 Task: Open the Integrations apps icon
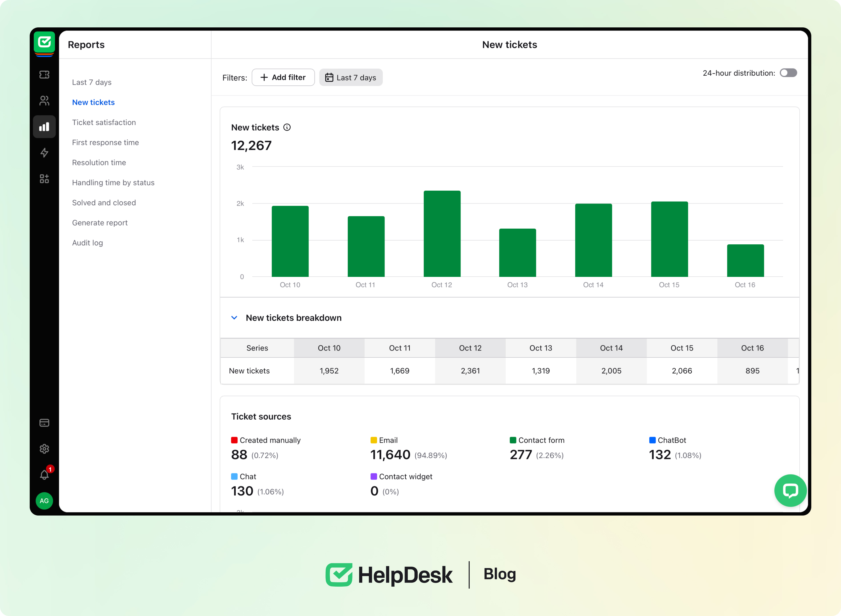[x=44, y=179]
